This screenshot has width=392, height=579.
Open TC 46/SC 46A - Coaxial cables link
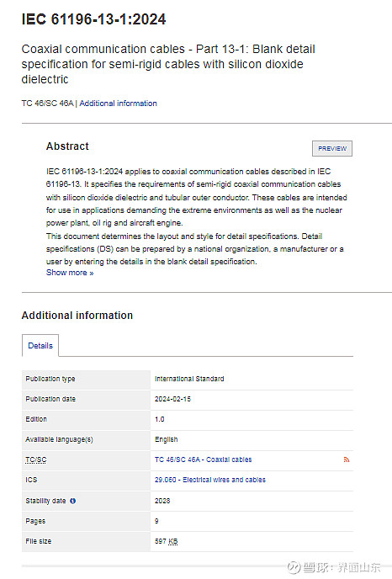tap(203, 459)
